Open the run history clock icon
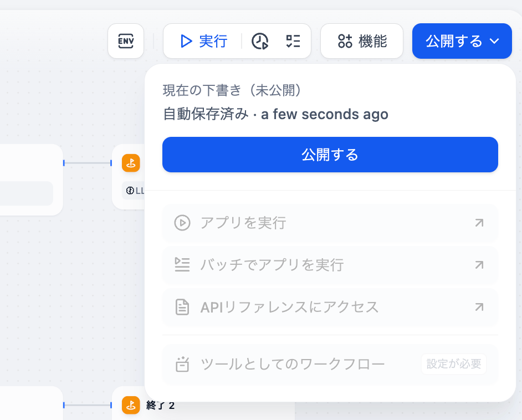Image resolution: width=522 pixels, height=420 pixels. click(260, 41)
